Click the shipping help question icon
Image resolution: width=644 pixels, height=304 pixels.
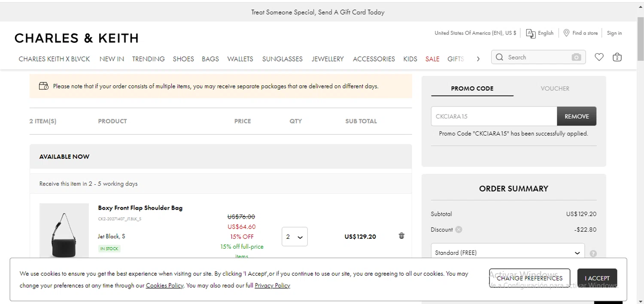[593, 253]
